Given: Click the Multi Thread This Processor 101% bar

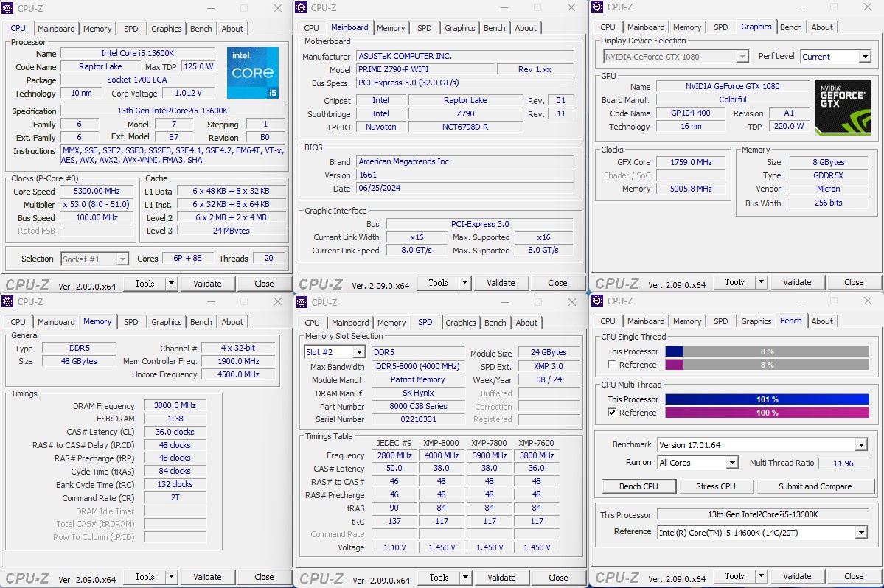Looking at the screenshot, I should [x=768, y=399].
